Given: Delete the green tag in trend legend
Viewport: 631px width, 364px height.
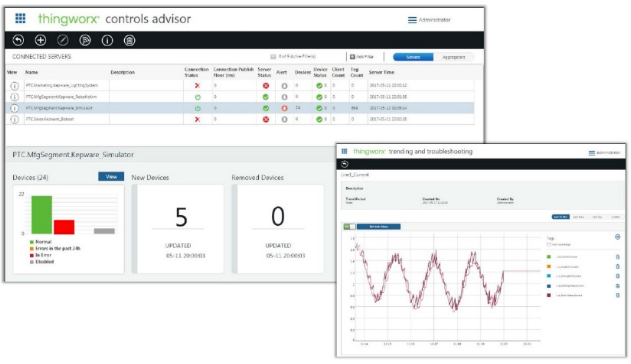Looking at the screenshot, I should pyautogui.click(x=618, y=257).
